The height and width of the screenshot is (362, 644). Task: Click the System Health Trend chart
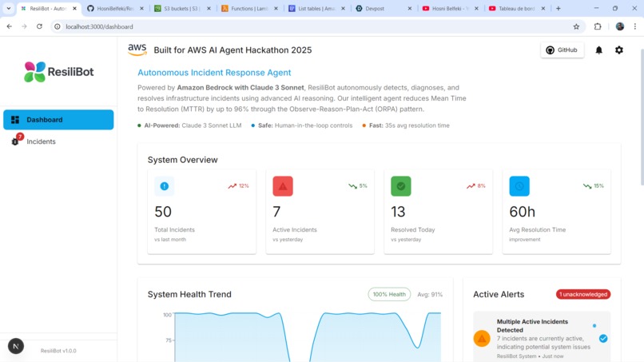(307, 337)
